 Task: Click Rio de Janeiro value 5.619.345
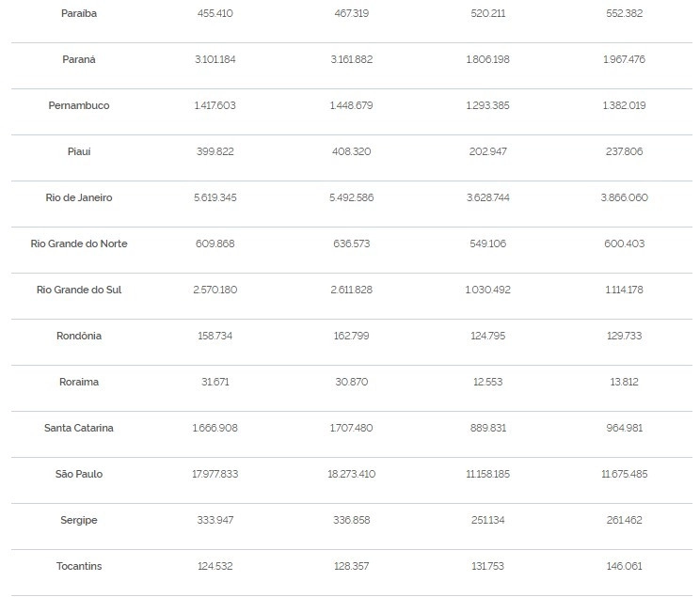215,197
